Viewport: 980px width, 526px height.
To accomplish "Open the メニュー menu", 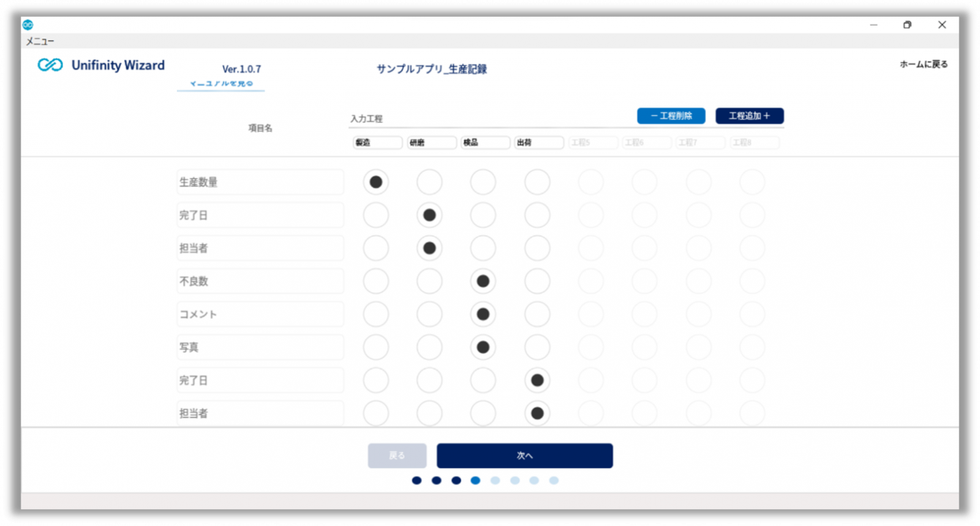I will (40, 42).
